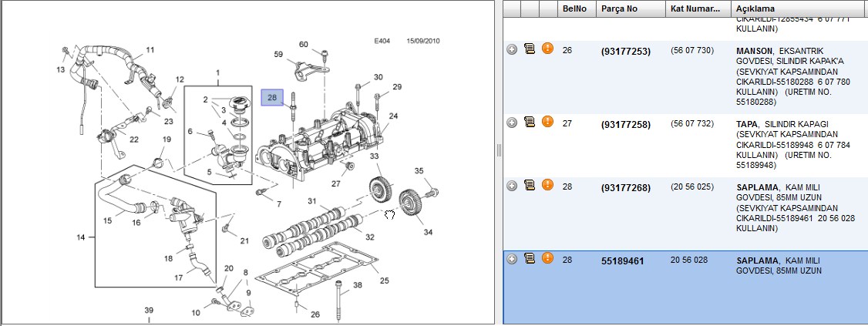
Task: Sort by Kat Numar... column header
Action: tap(698, 8)
